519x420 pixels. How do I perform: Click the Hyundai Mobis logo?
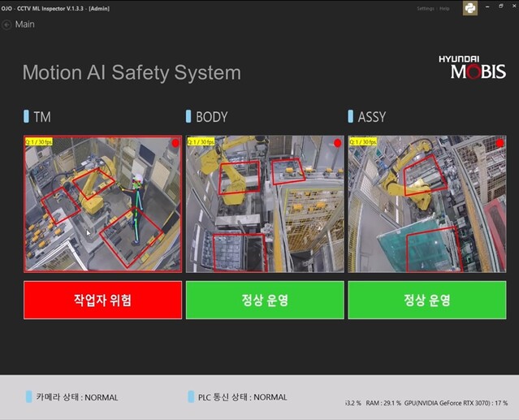pos(472,67)
